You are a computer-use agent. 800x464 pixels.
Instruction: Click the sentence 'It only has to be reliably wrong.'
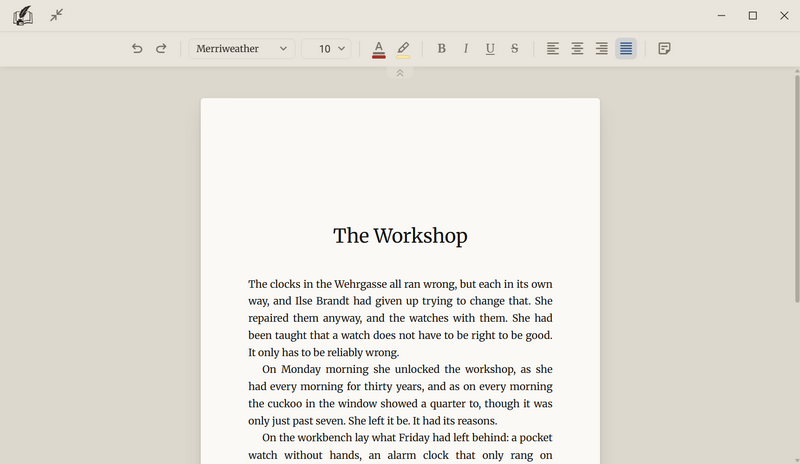(x=323, y=353)
